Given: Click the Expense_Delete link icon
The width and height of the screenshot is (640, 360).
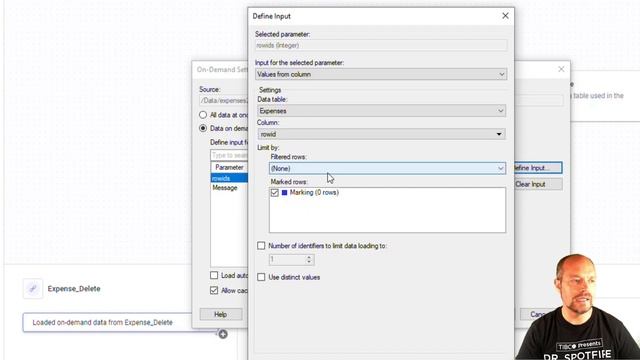Looking at the screenshot, I should 33,289.
